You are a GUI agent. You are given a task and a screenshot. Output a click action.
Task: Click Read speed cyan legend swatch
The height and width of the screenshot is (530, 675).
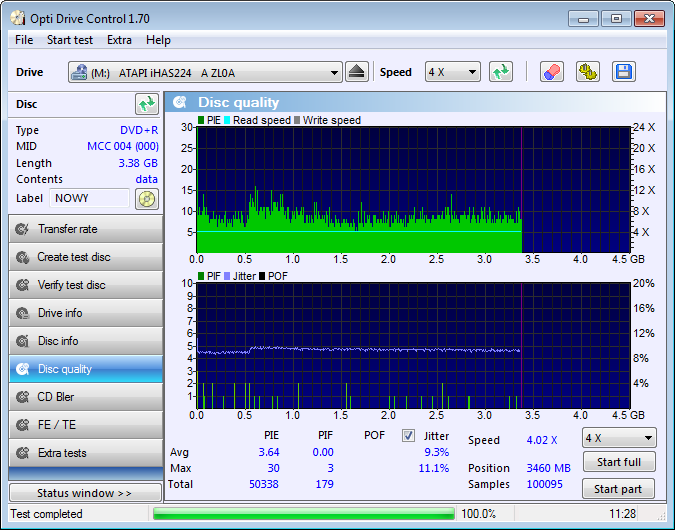227,120
